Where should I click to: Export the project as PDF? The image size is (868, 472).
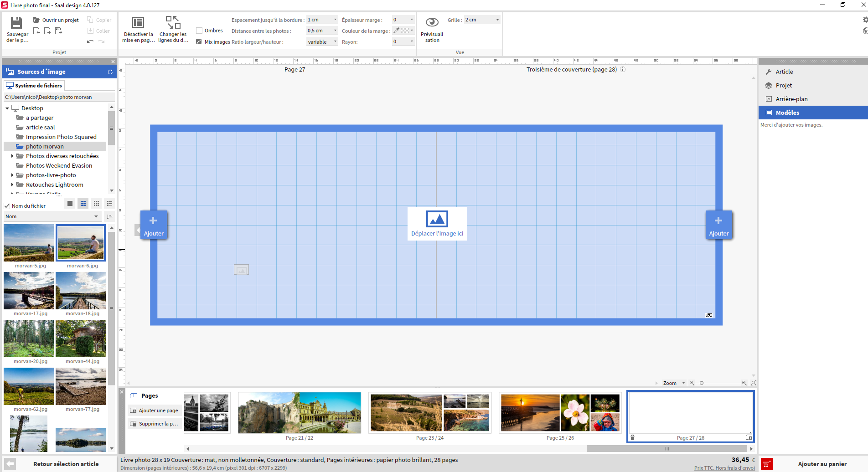point(58,31)
